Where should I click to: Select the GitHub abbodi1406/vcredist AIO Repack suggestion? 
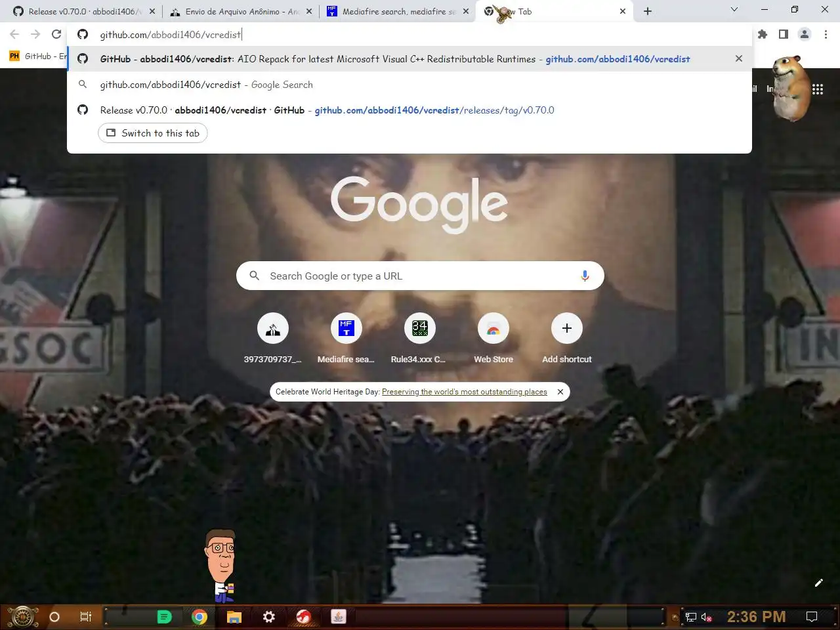click(x=409, y=58)
